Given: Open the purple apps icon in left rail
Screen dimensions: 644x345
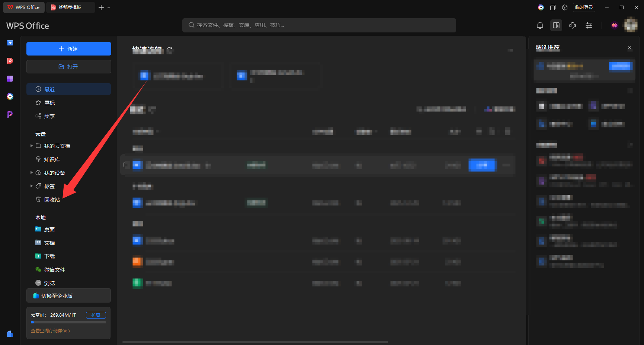Looking at the screenshot, I should tap(10, 79).
